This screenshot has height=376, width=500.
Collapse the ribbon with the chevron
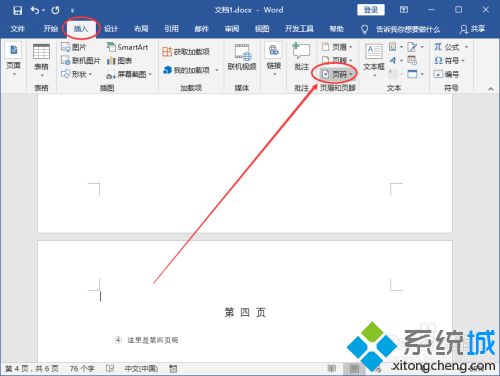[x=491, y=89]
